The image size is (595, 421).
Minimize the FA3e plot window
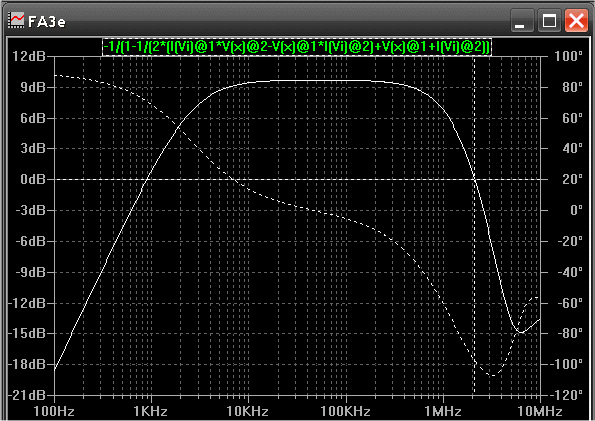(x=522, y=20)
